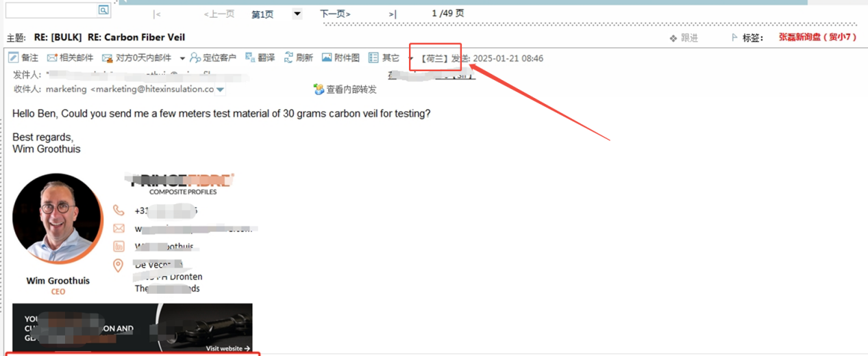This screenshot has width=868, height=356.
Task: Open the 第1页 page selector dropdown
Action: 297,14
